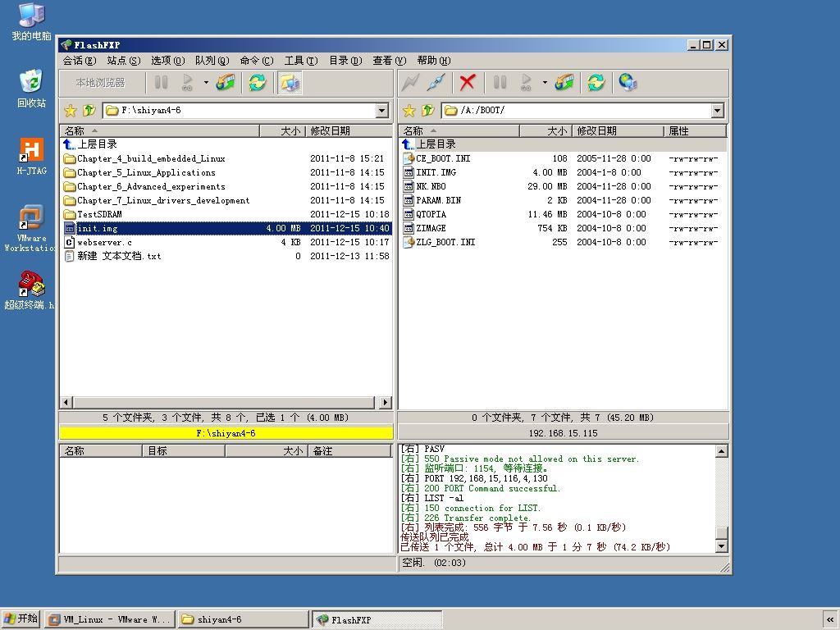Sort local files by 名称 column
This screenshot has width=840, height=630.
pyautogui.click(x=160, y=130)
